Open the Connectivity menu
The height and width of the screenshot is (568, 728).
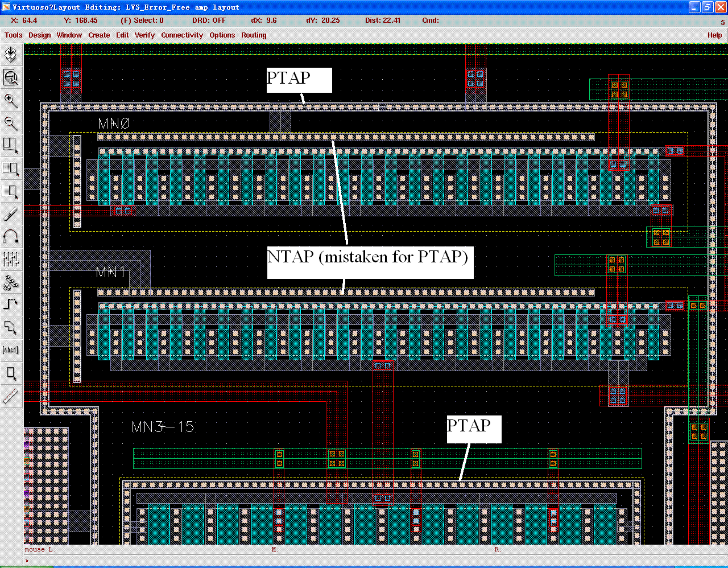coord(181,35)
